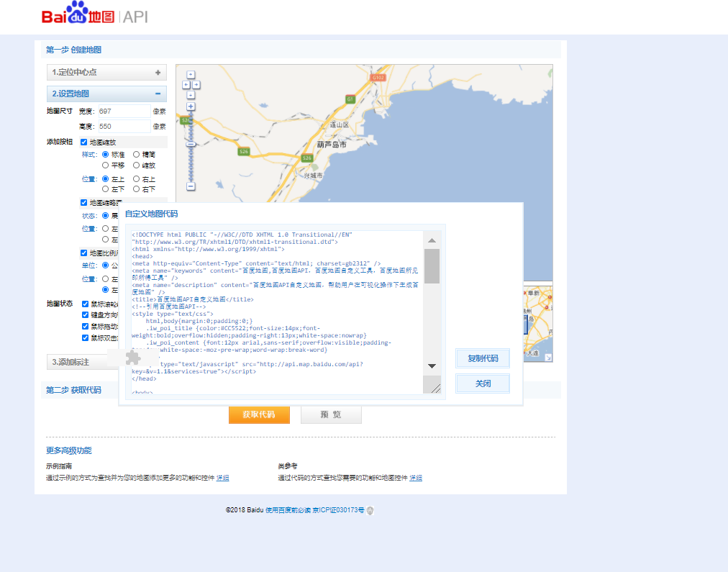Collapse the 2.设置地图 section minus icon
Image resolution: width=728 pixels, height=572 pixels.
tap(158, 94)
